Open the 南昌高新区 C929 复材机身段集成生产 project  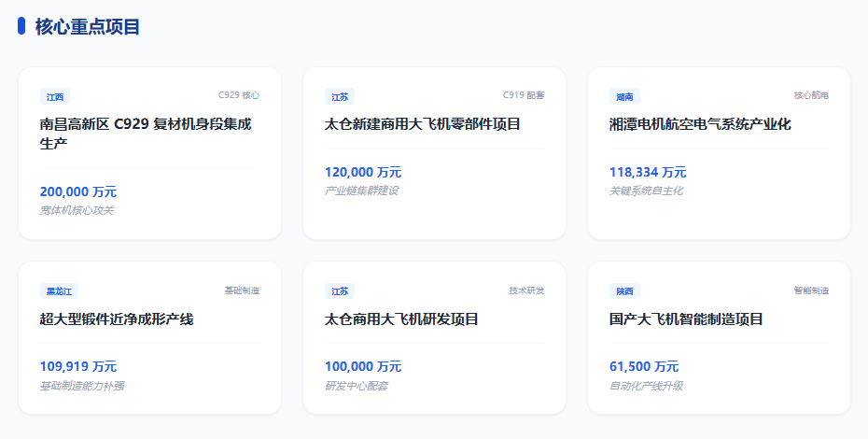(x=146, y=134)
